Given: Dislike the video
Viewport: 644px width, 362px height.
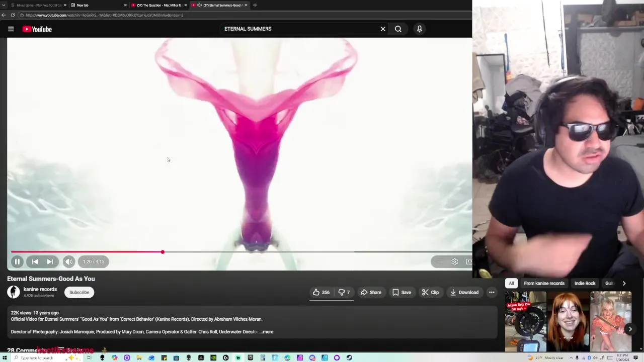Looking at the screenshot, I should click(x=344, y=292).
